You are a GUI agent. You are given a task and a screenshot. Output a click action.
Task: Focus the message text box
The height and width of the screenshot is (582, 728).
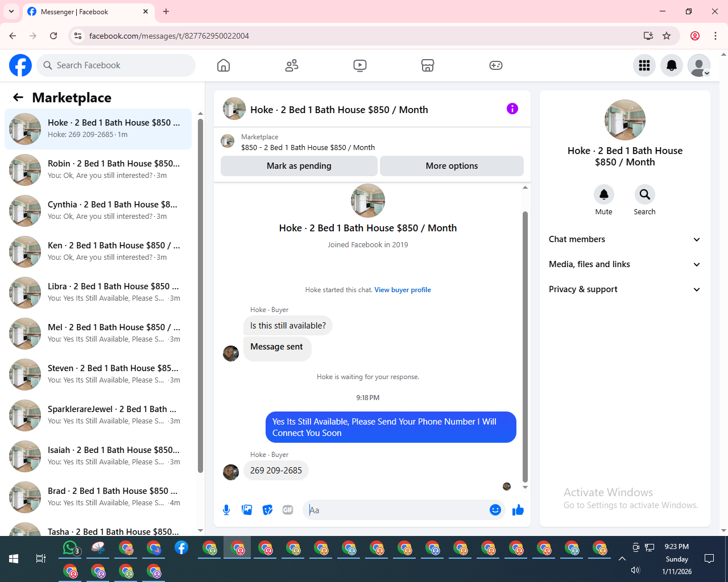[x=398, y=510]
